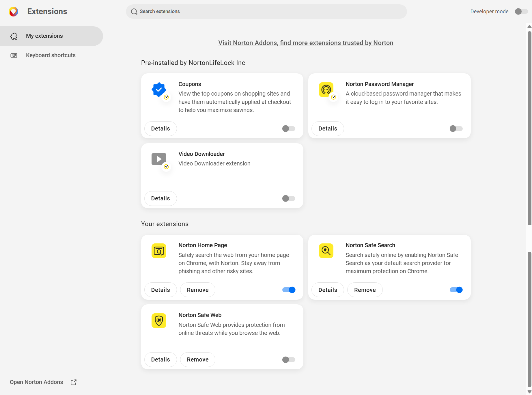The image size is (532, 395).
Task: Click the external link icon beside Open Norton Addons
Action: pos(74,382)
